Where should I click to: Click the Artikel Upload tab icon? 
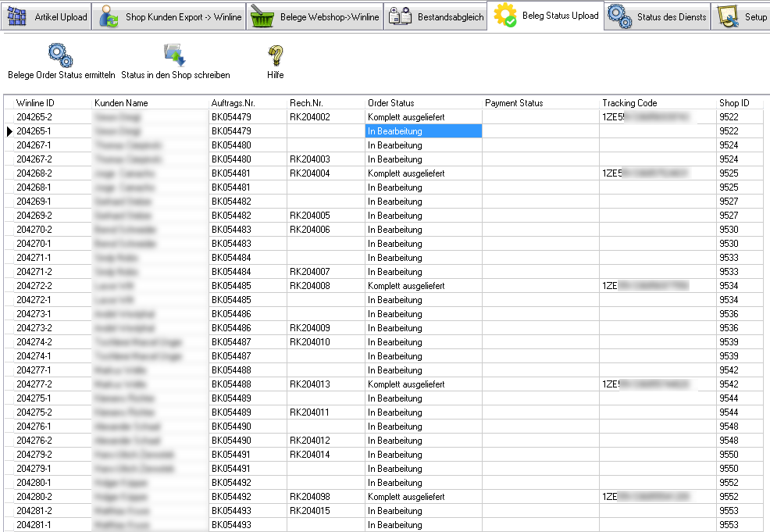(16, 16)
